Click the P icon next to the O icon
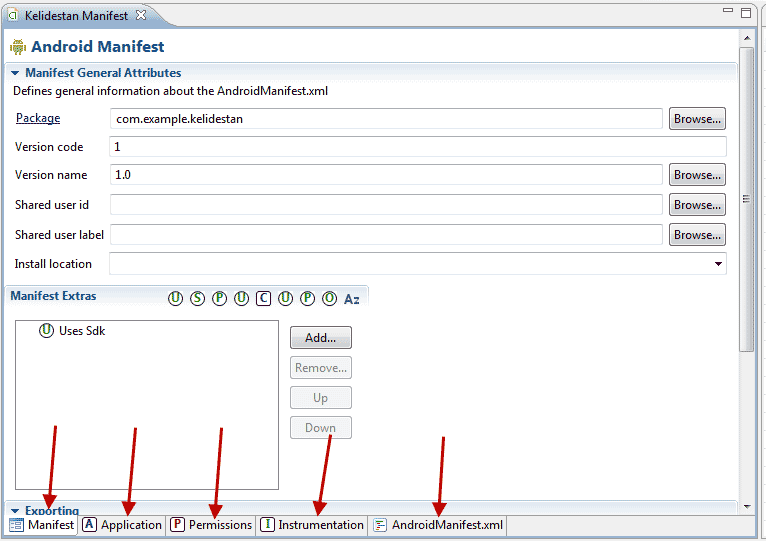Image resolution: width=766 pixels, height=541 pixels. tap(307, 298)
